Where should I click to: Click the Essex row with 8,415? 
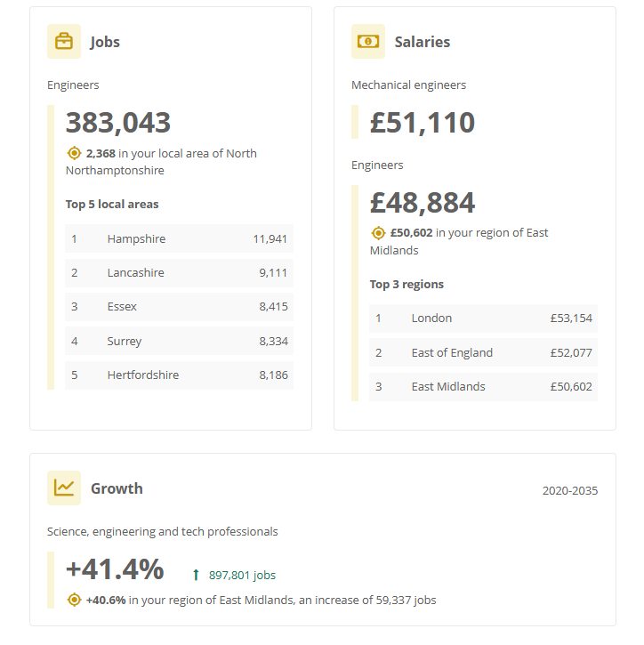179,307
